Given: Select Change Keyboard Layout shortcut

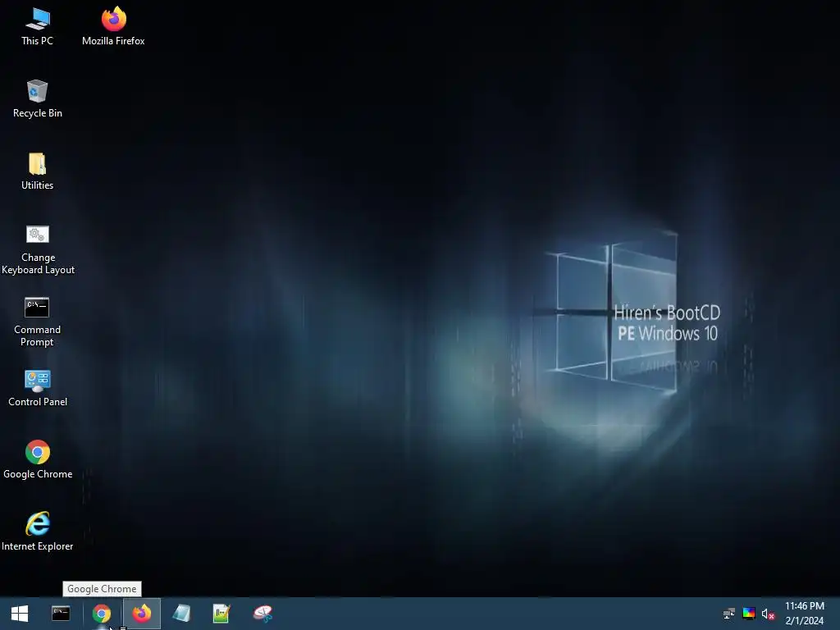Looking at the screenshot, I should (38, 249).
